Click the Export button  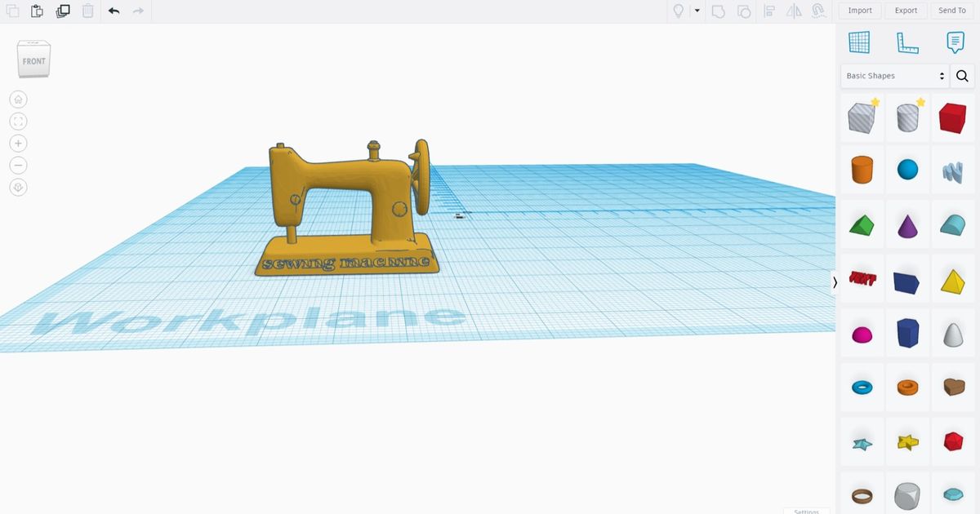click(906, 11)
